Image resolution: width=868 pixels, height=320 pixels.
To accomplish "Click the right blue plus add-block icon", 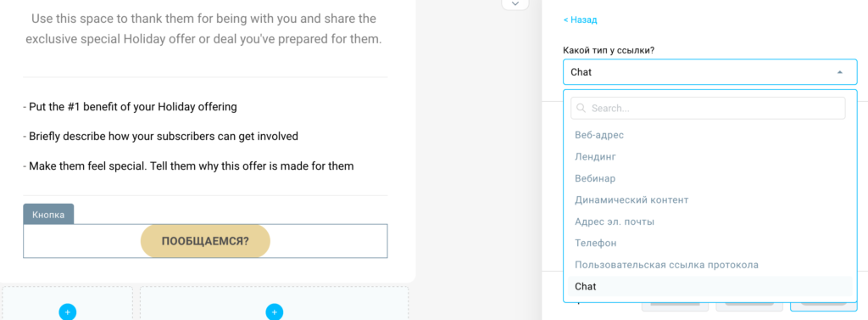I will click(x=274, y=312).
